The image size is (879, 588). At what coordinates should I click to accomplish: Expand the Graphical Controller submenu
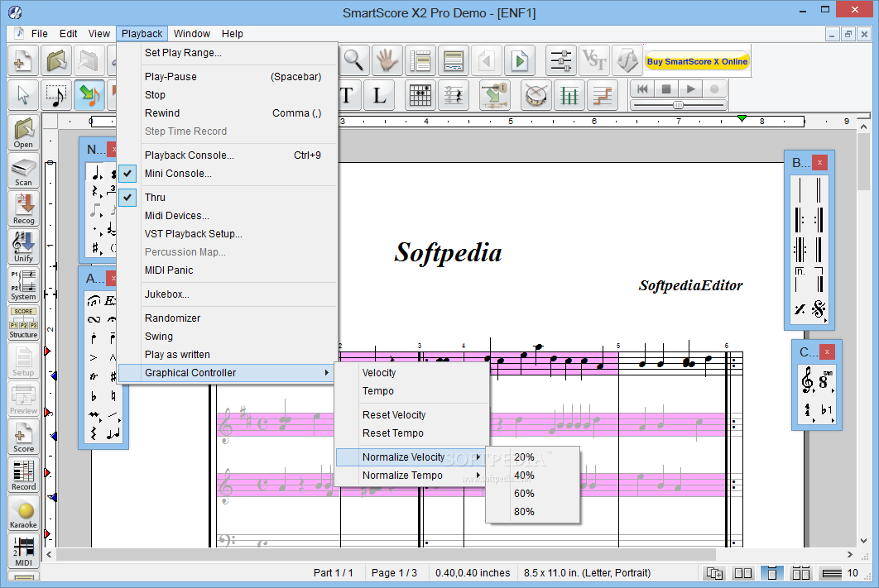[x=228, y=373]
